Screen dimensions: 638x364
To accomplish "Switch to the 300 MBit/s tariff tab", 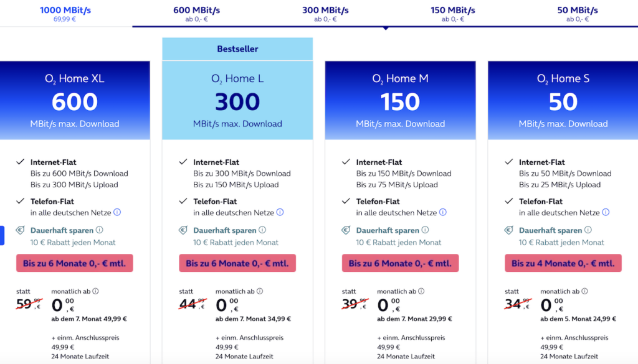I will coord(324,12).
